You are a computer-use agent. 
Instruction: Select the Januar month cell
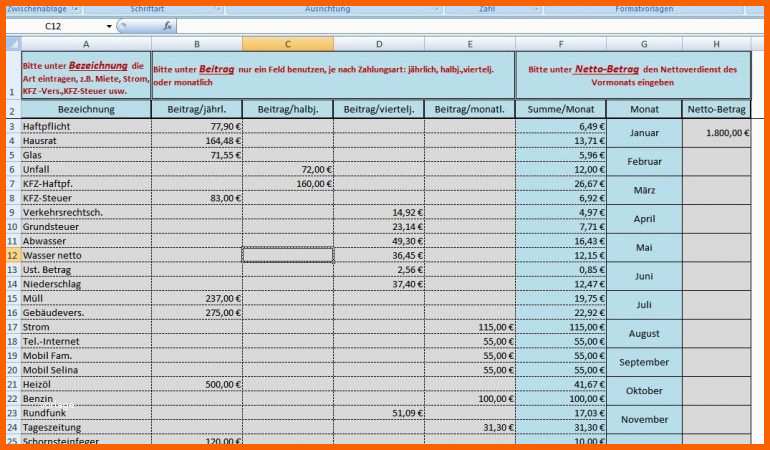pos(644,133)
